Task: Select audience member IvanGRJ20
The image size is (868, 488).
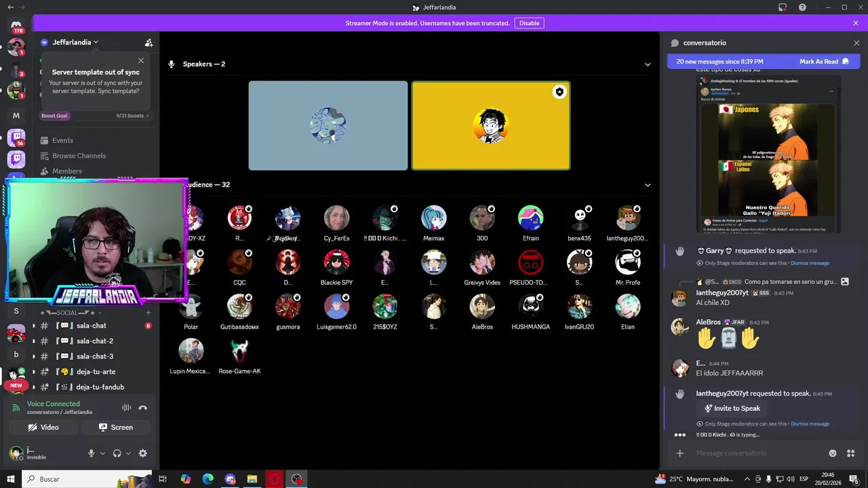Action: tap(579, 312)
